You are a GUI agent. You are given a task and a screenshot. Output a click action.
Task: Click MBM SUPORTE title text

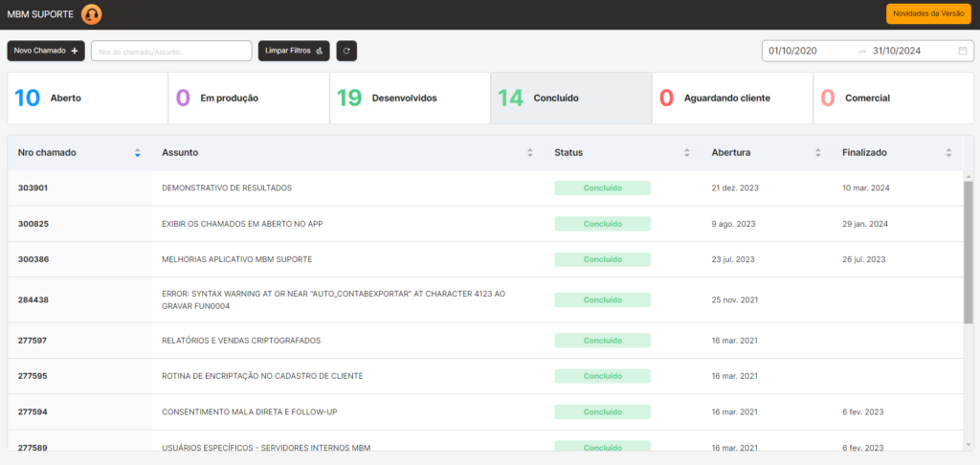(40, 14)
